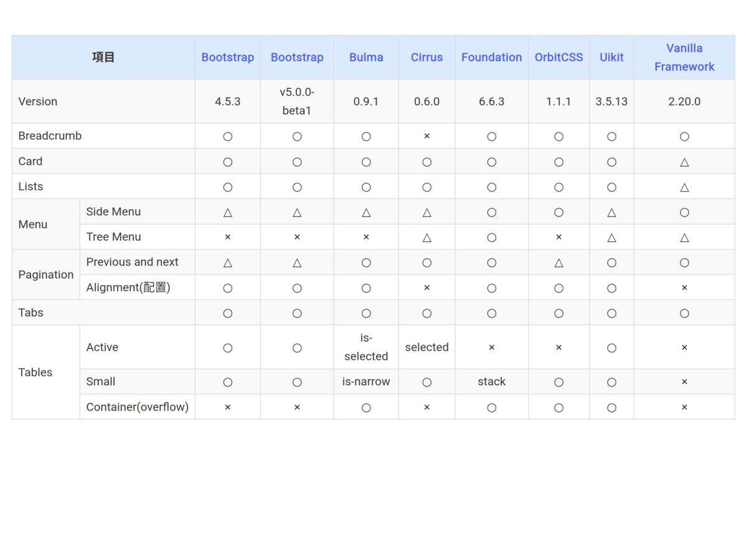Open the Bootstrap link above v5.0.0-beta1
Viewport: 747px width, 560px height.
[297, 57]
